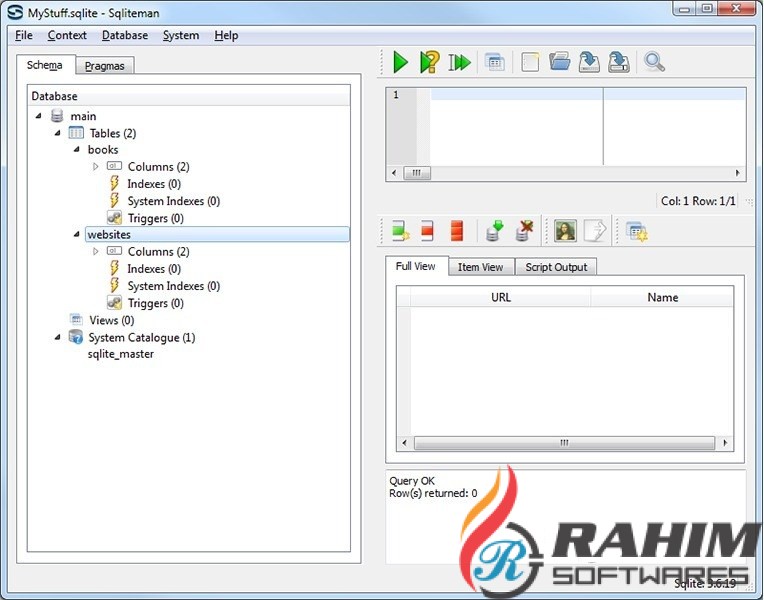Select the websites table row

click(x=217, y=234)
